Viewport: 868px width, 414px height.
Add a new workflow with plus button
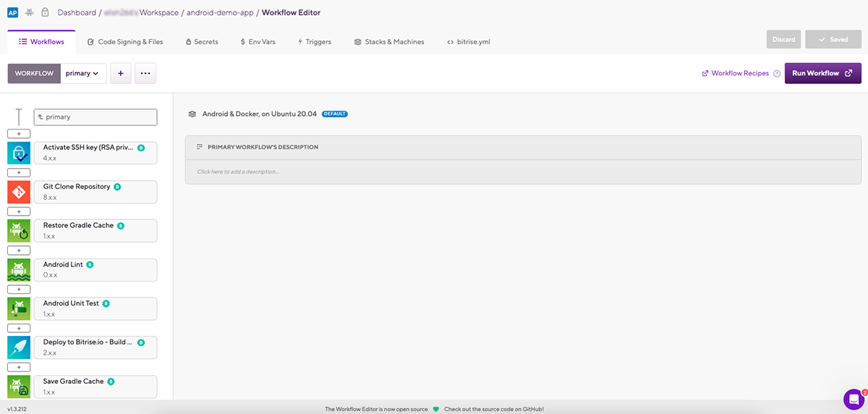[120, 73]
